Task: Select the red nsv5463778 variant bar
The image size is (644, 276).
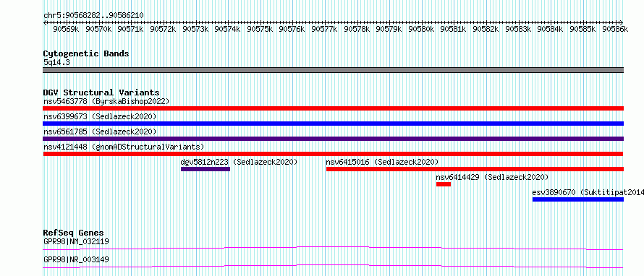Action: [x=334, y=108]
